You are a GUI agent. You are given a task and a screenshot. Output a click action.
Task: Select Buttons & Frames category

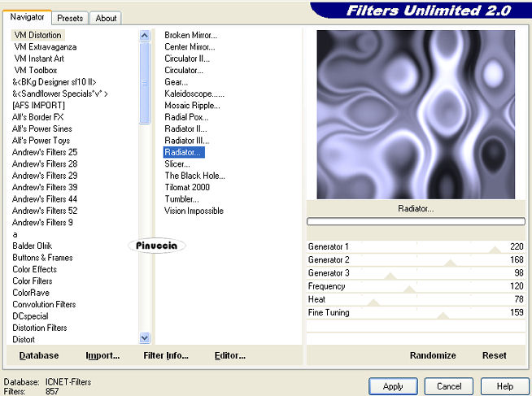point(42,258)
